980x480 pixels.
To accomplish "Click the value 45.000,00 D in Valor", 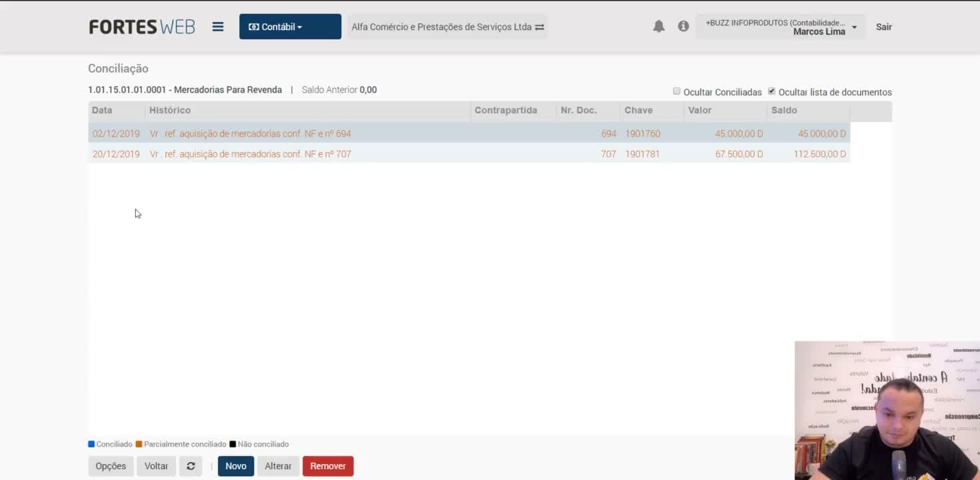I will pyautogui.click(x=739, y=133).
